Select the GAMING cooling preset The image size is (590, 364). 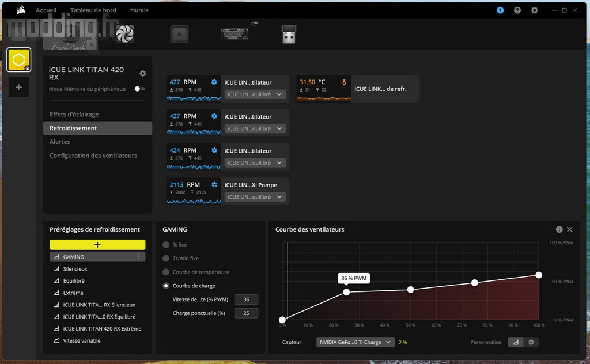click(x=97, y=257)
